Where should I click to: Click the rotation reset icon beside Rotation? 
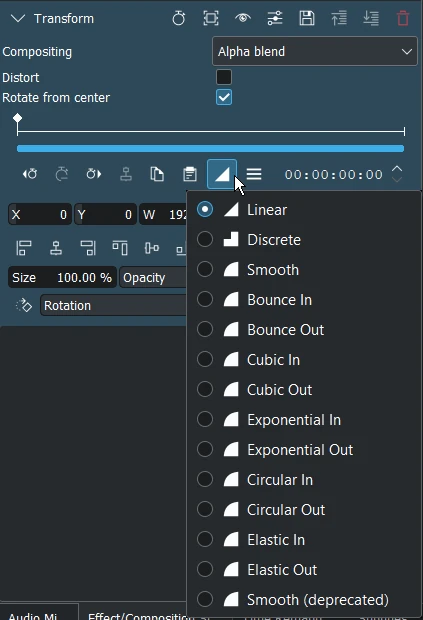pyautogui.click(x=23, y=305)
